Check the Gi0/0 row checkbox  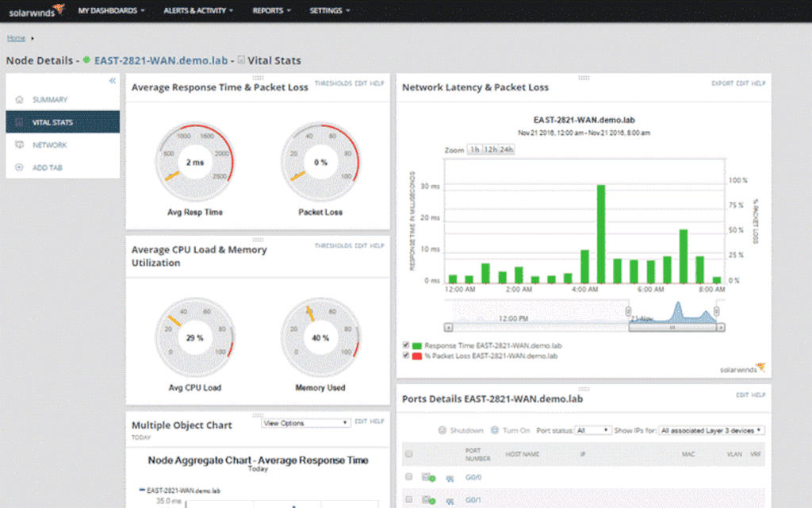(x=408, y=477)
